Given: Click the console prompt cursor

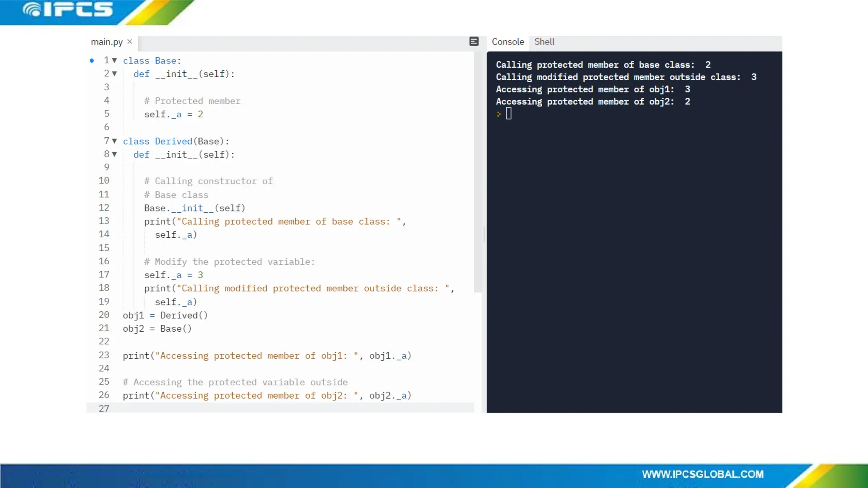Looking at the screenshot, I should point(509,114).
